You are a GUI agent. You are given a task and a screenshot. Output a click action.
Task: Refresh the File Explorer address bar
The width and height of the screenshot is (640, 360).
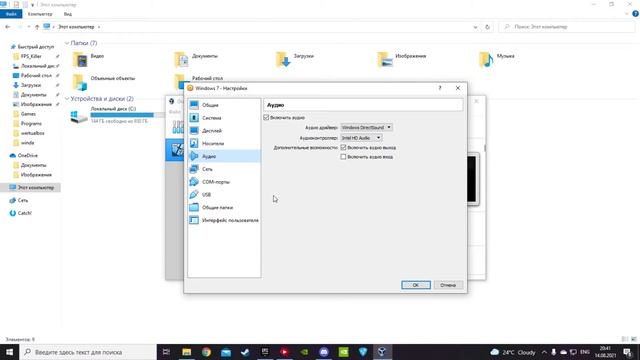tap(487, 27)
